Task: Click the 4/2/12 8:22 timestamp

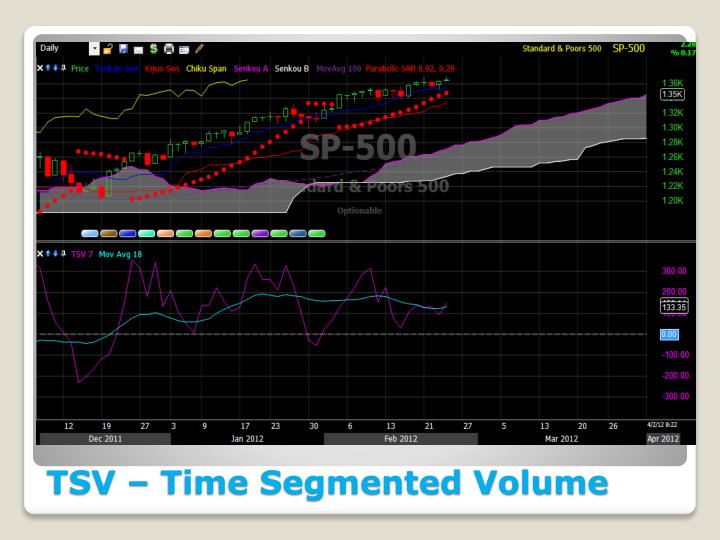Action: coord(662,425)
